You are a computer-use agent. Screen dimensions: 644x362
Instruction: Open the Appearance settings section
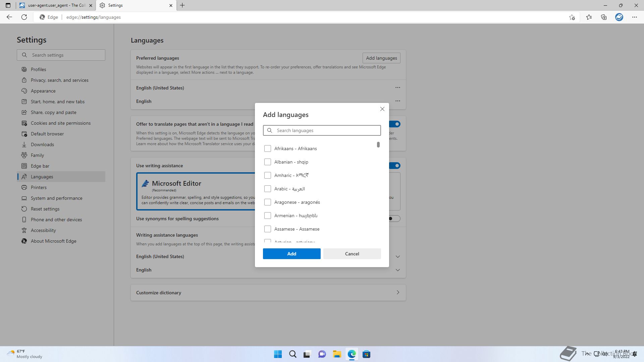[x=61, y=91]
